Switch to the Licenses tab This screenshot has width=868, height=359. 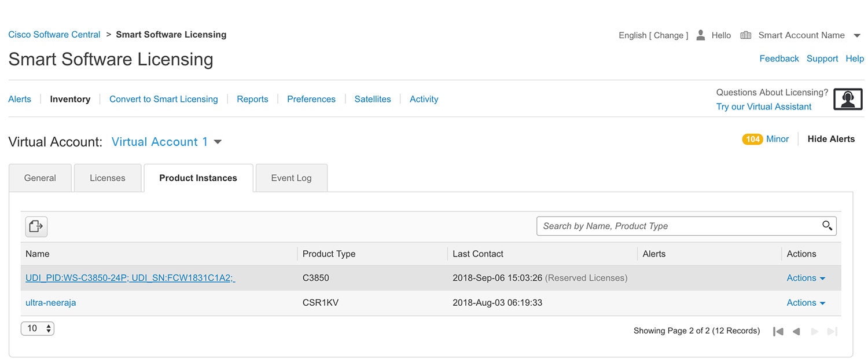tap(108, 178)
